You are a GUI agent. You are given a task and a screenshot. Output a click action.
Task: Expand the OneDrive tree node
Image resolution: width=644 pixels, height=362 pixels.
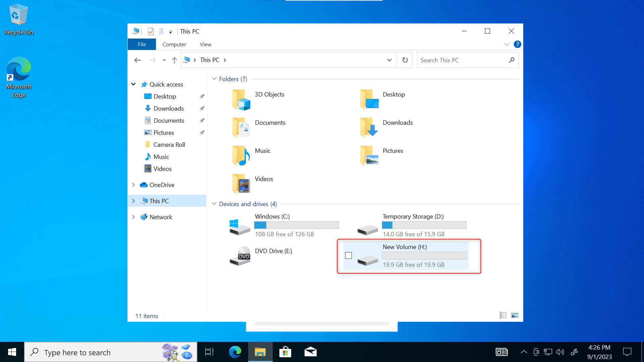pos(133,185)
